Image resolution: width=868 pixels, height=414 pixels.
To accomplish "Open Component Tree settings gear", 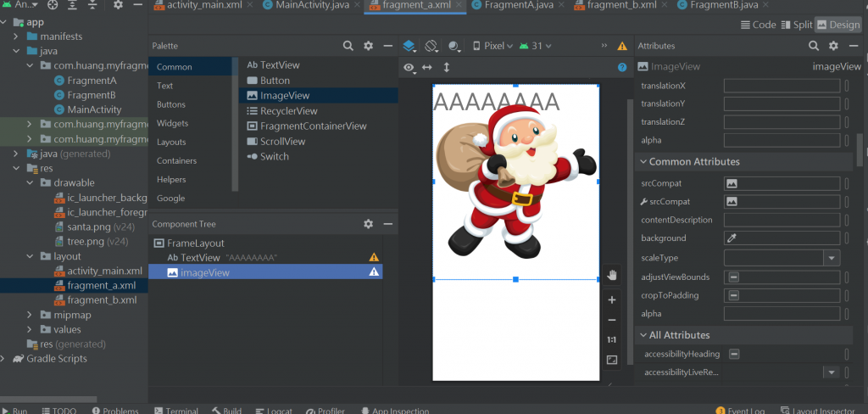I will click(x=368, y=224).
